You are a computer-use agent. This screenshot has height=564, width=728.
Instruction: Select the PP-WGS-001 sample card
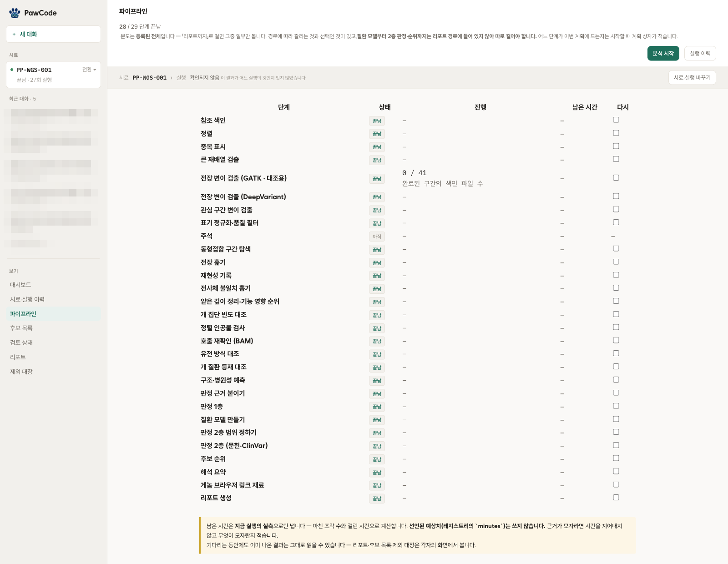53,75
